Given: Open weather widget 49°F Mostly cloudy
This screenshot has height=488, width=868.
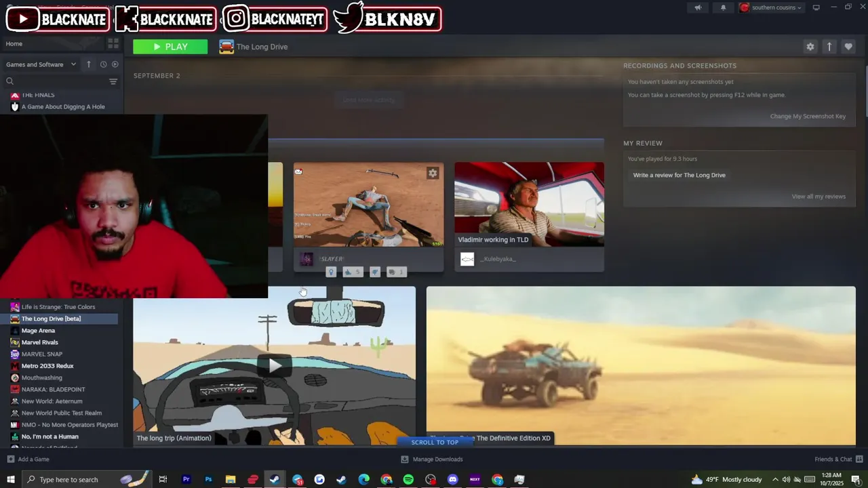Looking at the screenshot, I should pos(726,479).
